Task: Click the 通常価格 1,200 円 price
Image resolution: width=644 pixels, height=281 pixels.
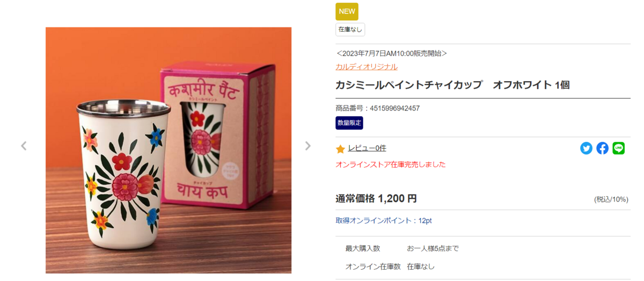Action: click(376, 198)
